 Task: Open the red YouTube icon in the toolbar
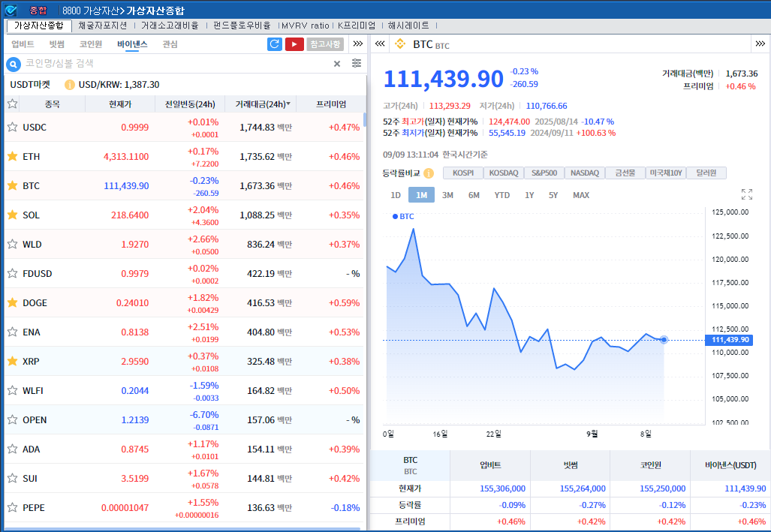[294, 44]
